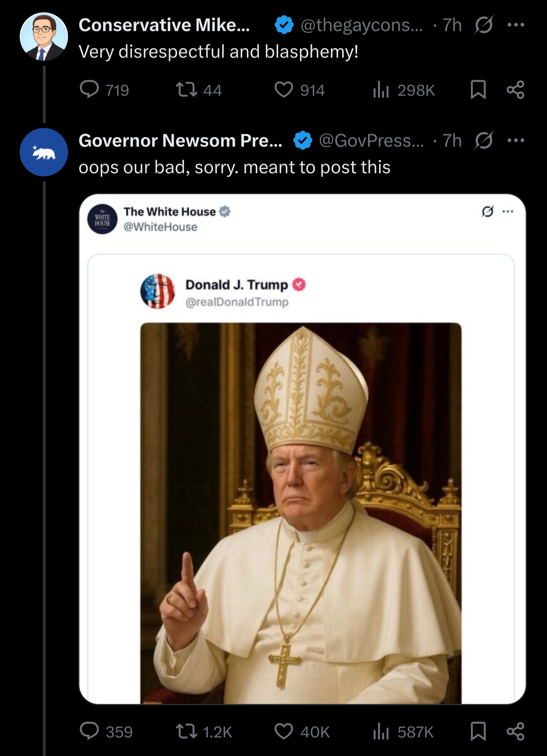Image resolution: width=547 pixels, height=756 pixels.
Task: Open more options in the White House screenshot
Action: pos(508,211)
